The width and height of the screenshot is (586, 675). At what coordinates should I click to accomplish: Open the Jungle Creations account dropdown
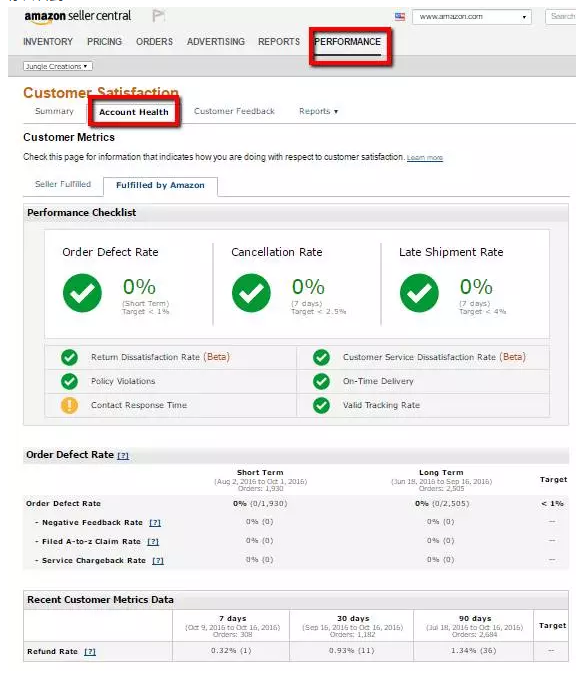click(58, 66)
